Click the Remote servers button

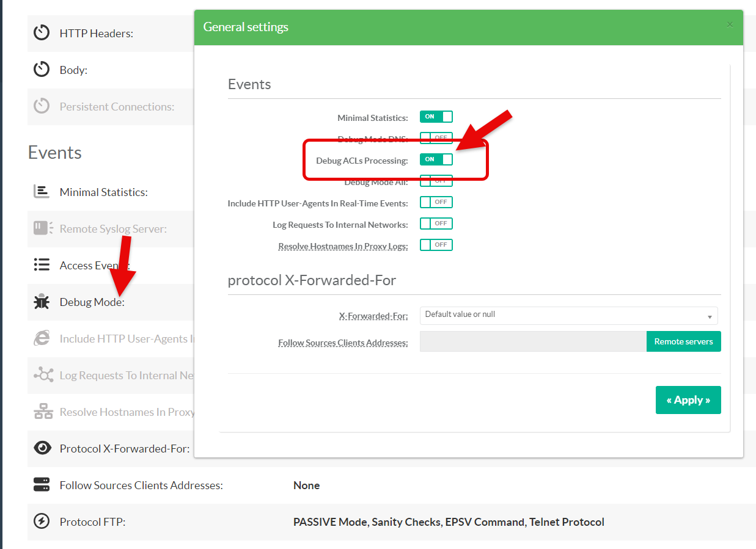pyautogui.click(x=683, y=341)
